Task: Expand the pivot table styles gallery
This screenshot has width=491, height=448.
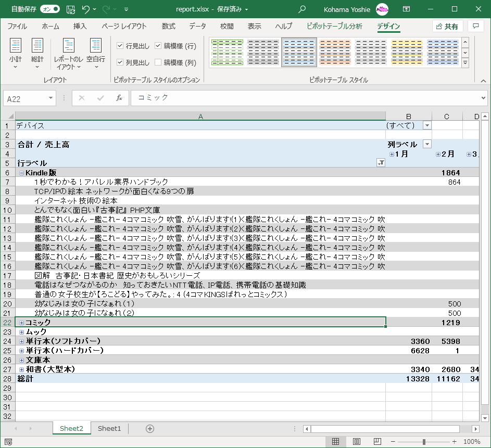Action: 465,62
